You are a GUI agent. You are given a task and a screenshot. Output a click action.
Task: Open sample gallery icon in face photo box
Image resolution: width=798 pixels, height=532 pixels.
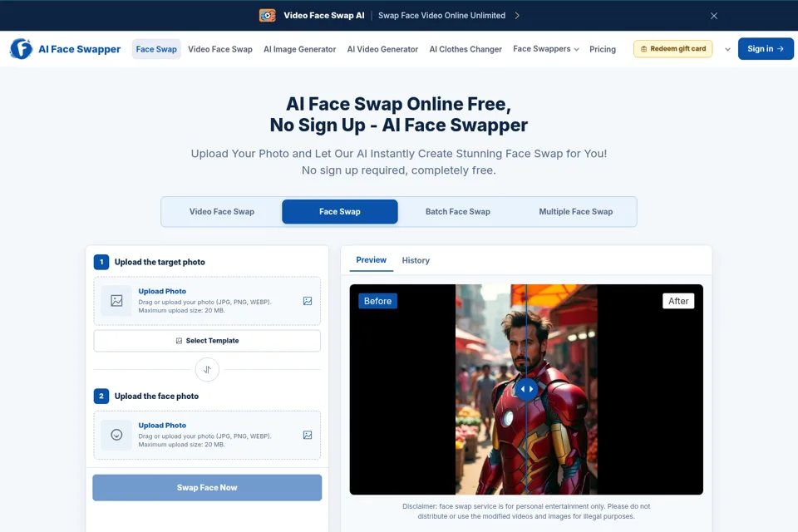point(308,435)
